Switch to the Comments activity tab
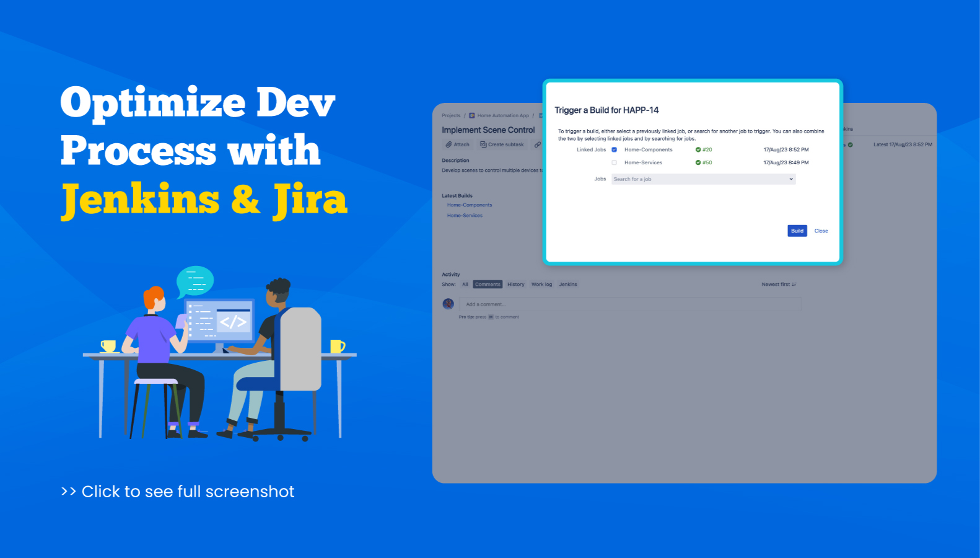Viewport: 980px width, 558px height. 488,285
